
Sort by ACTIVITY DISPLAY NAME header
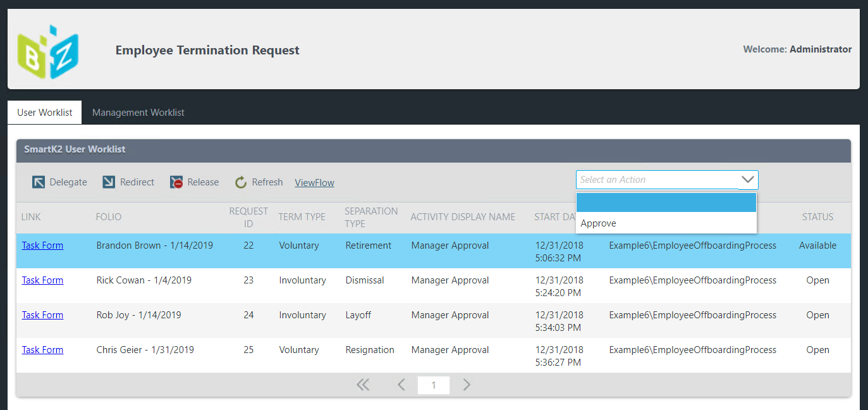[x=463, y=217]
